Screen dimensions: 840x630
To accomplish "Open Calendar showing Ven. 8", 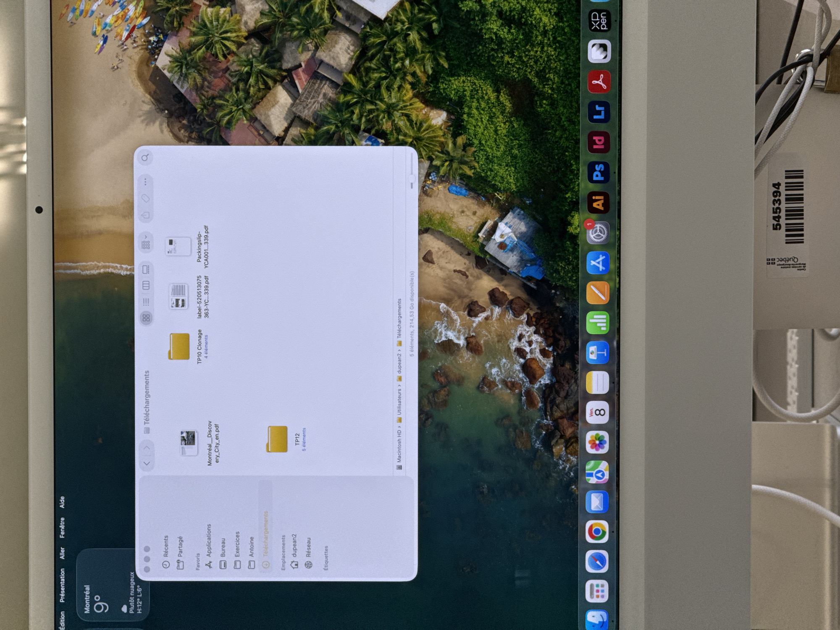I will 597,412.
